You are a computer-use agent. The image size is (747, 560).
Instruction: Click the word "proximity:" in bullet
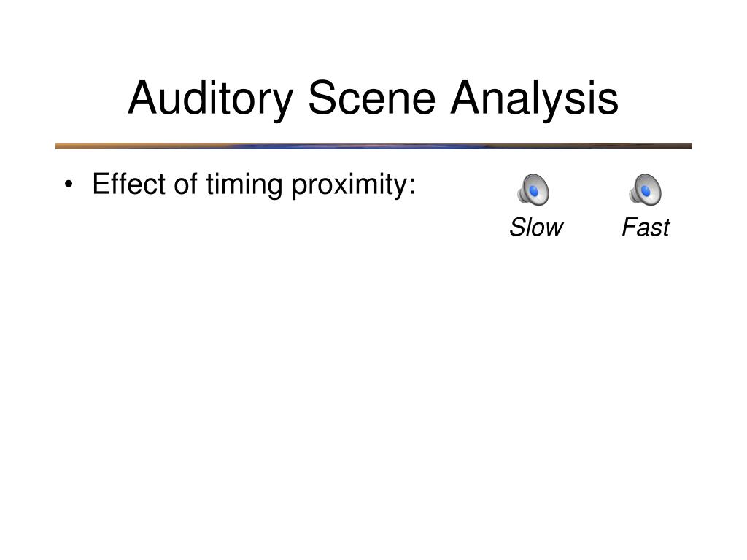click(x=354, y=184)
